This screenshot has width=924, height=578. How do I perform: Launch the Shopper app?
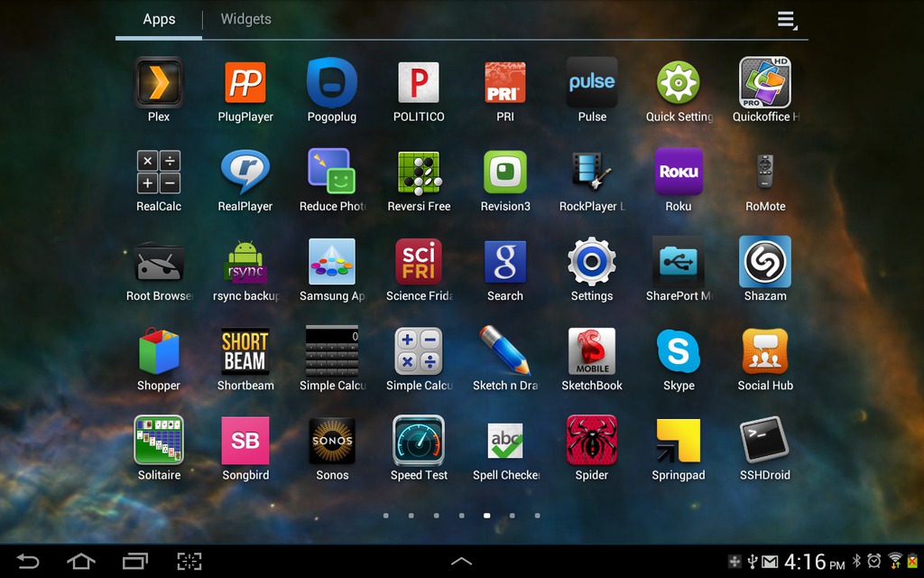[159, 351]
